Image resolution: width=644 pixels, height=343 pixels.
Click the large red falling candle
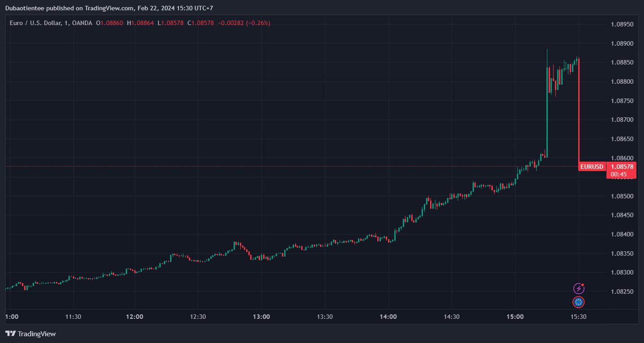coord(579,112)
